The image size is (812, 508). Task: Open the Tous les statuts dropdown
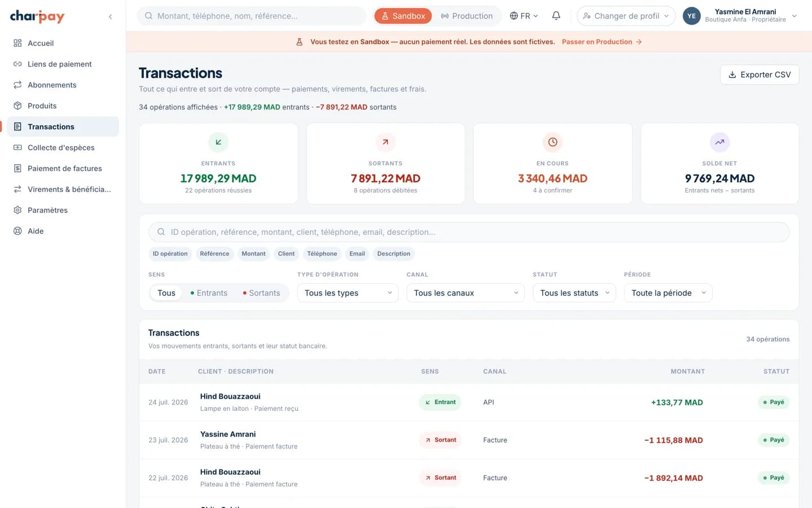pyautogui.click(x=575, y=293)
